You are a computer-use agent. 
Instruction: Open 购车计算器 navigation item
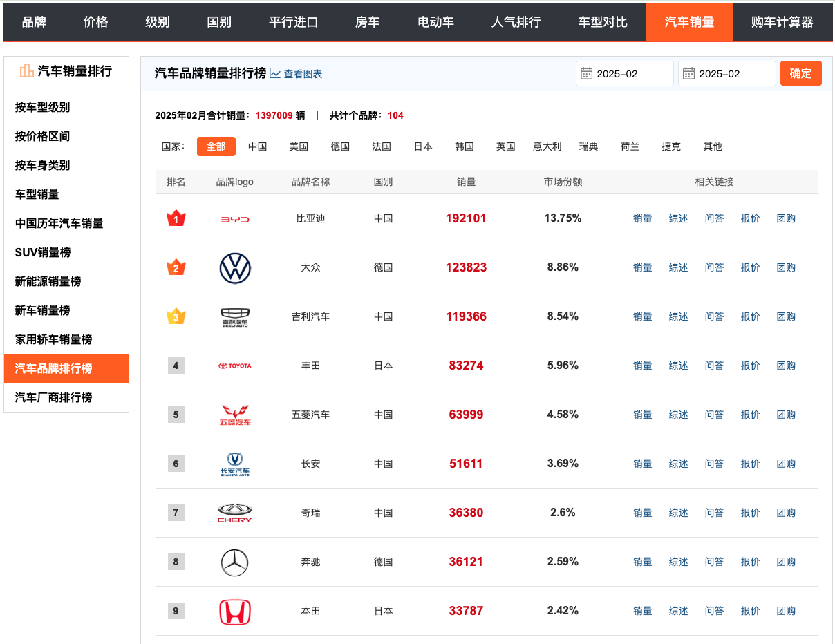(782, 22)
